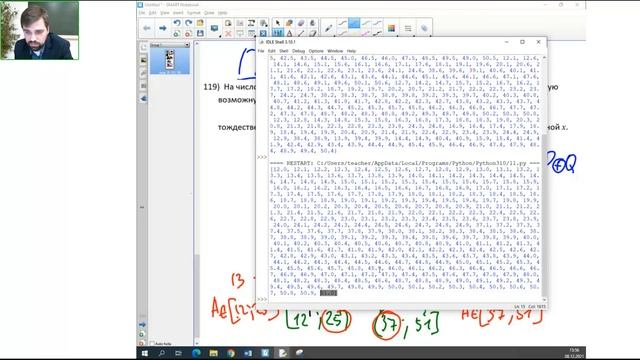Add a new page with green plus icon

coord(177,33)
